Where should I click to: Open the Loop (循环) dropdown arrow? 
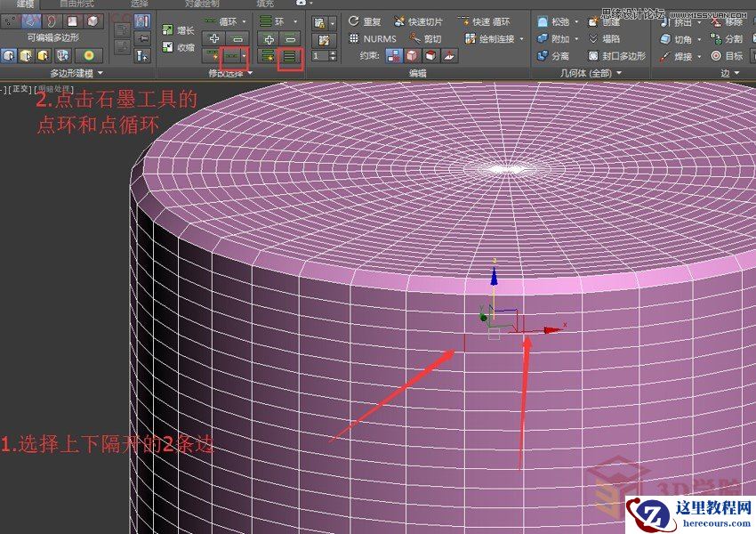pyautogui.click(x=244, y=22)
